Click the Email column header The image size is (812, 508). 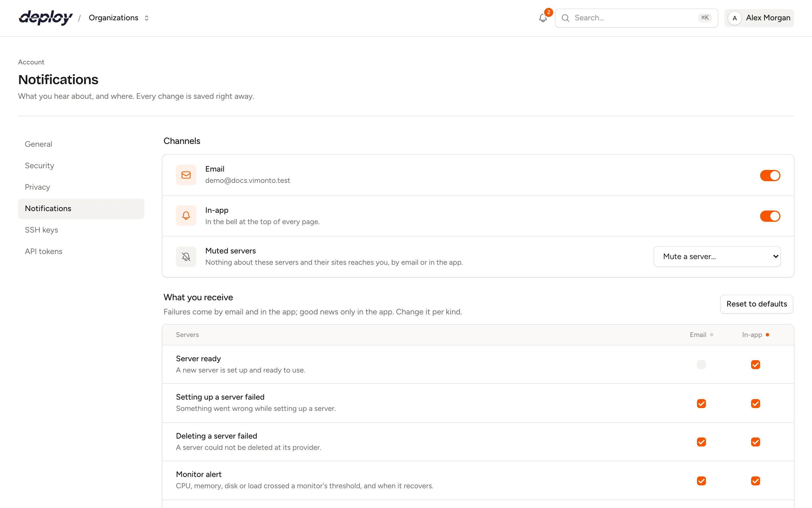click(698, 335)
